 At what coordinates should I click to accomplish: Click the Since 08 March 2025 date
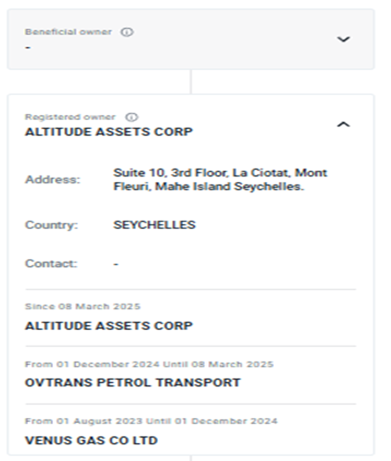pyautogui.click(x=83, y=306)
